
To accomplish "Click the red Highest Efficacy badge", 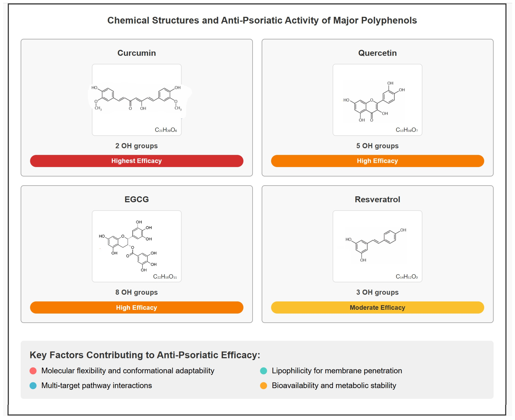I will click(x=137, y=161).
